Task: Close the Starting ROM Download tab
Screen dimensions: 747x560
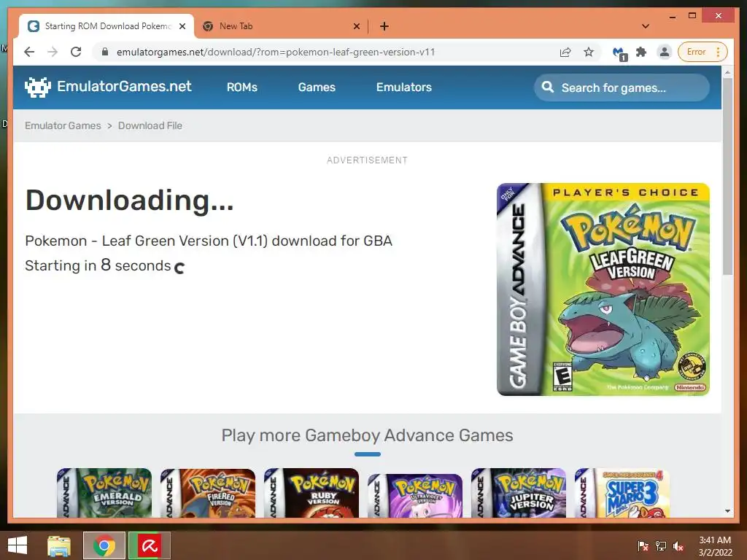Action: (x=182, y=26)
